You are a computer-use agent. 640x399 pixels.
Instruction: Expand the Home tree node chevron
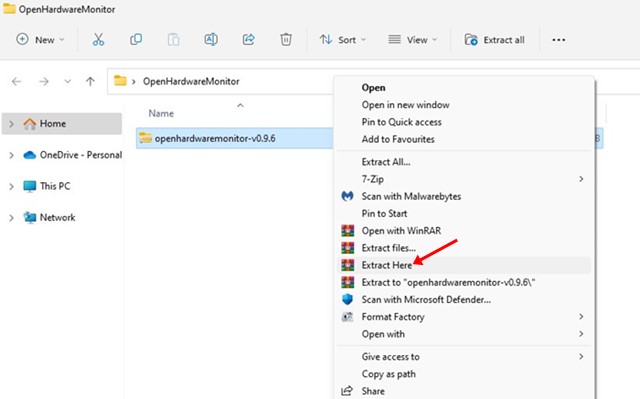[x=11, y=124]
